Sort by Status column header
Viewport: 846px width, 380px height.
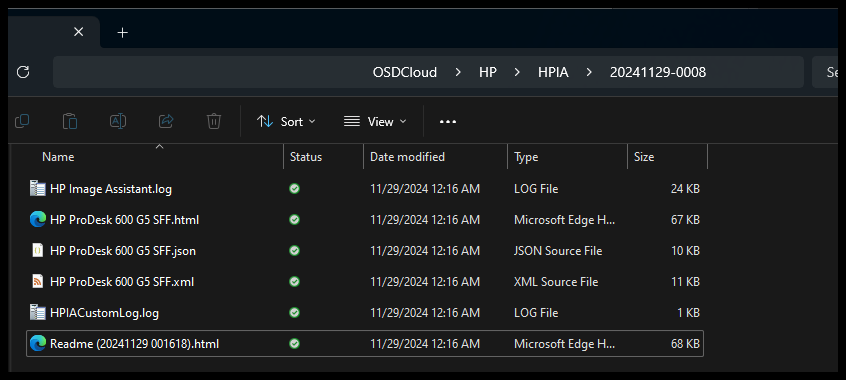click(x=306, y=157)
